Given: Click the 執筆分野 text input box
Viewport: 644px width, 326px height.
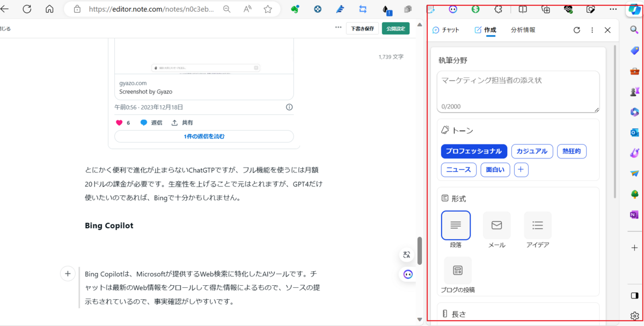Looking at the screenshot, I should point(518,92).
